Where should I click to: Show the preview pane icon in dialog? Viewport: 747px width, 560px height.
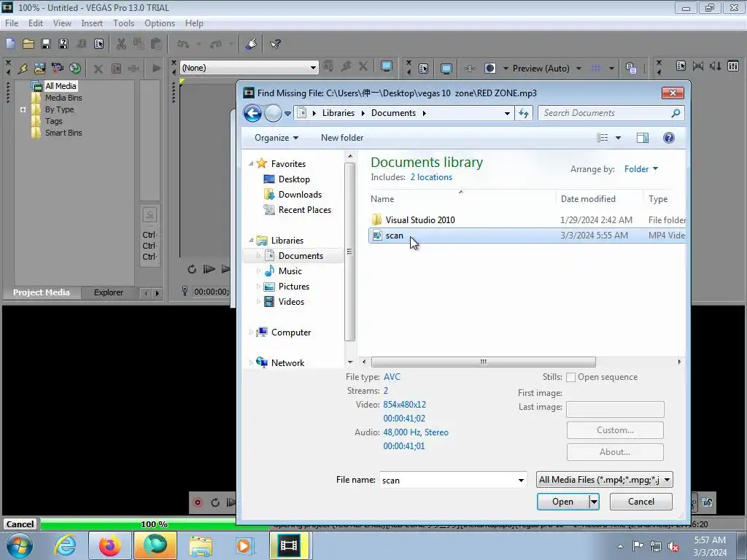[x=642, y=138]
